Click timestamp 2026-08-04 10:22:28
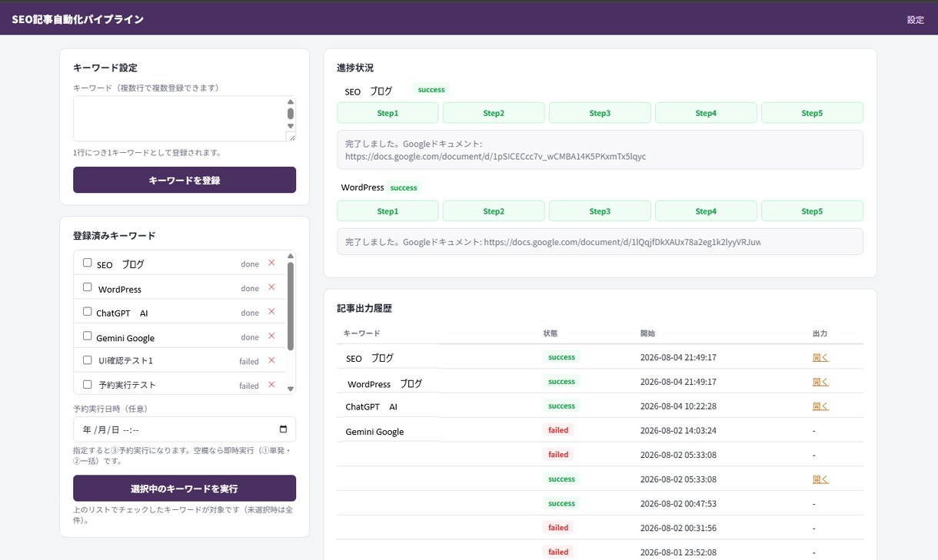The height and width of the screenshot is (560, 938). click(678, 406)
